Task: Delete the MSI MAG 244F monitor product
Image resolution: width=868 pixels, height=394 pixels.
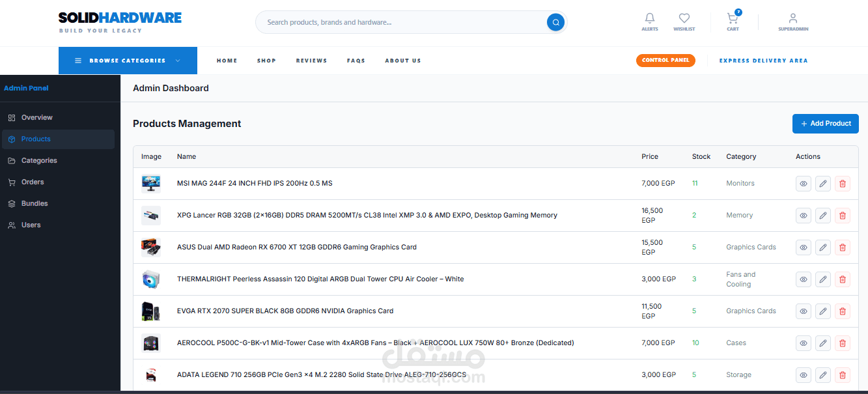Action: (843, 184)
